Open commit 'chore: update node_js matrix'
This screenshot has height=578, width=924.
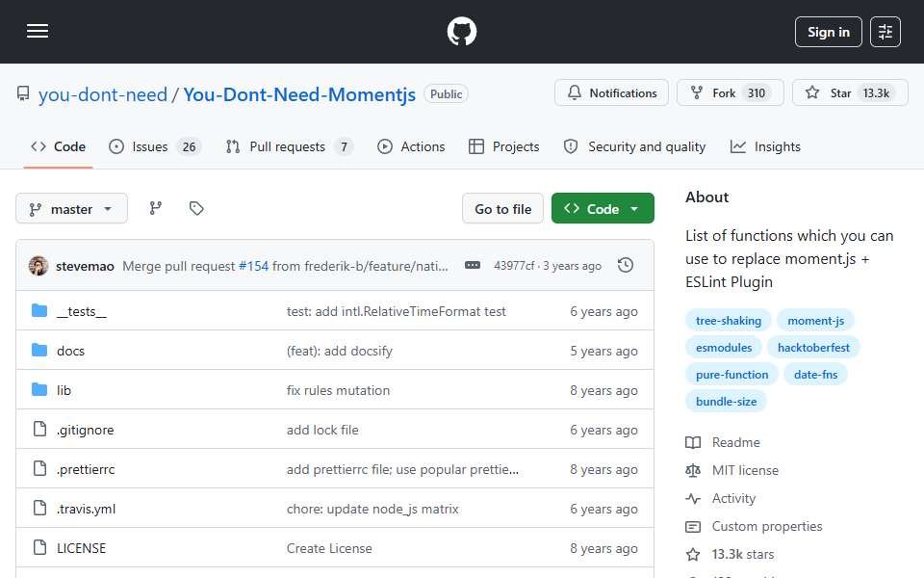(372, 509)
